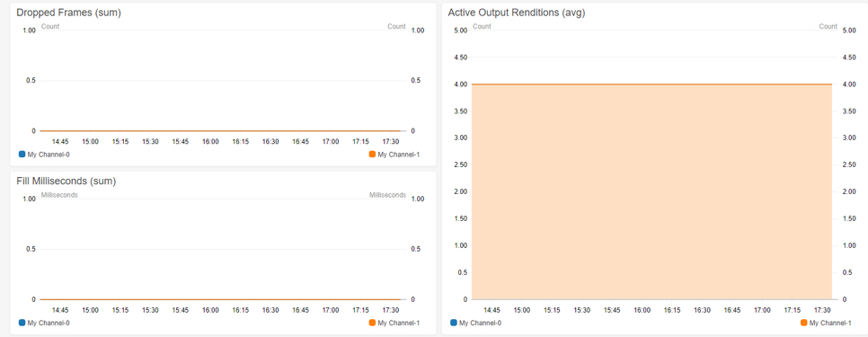
Task: Click the 17:30 time label in Active Output Renditions
Action: (822, 310)
